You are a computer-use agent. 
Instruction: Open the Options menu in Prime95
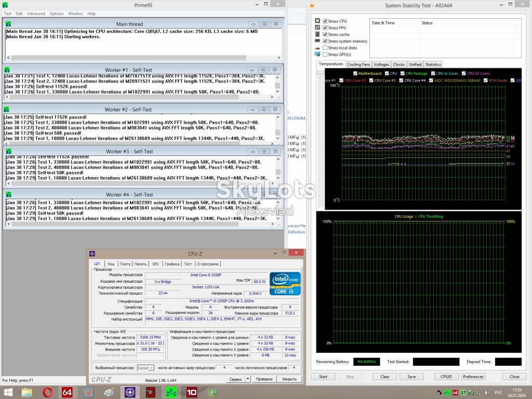(56, 14)
